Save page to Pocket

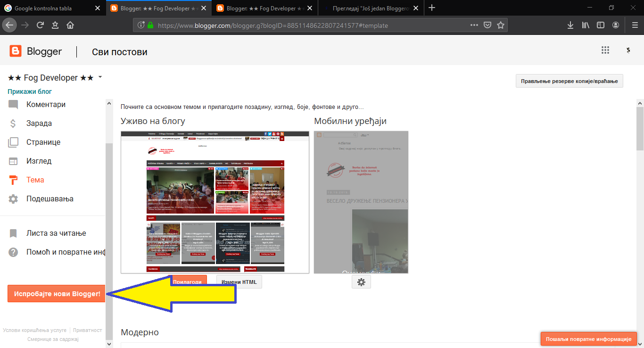(488, 25)
